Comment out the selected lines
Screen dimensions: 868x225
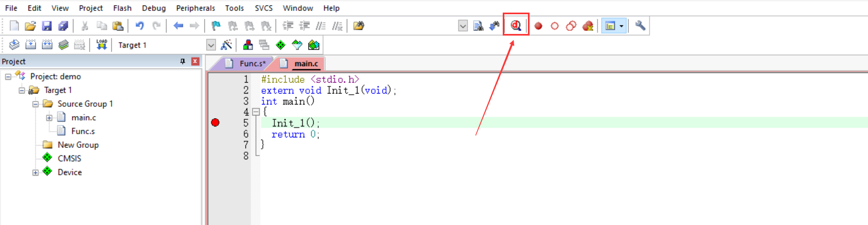tap(321, 26)
